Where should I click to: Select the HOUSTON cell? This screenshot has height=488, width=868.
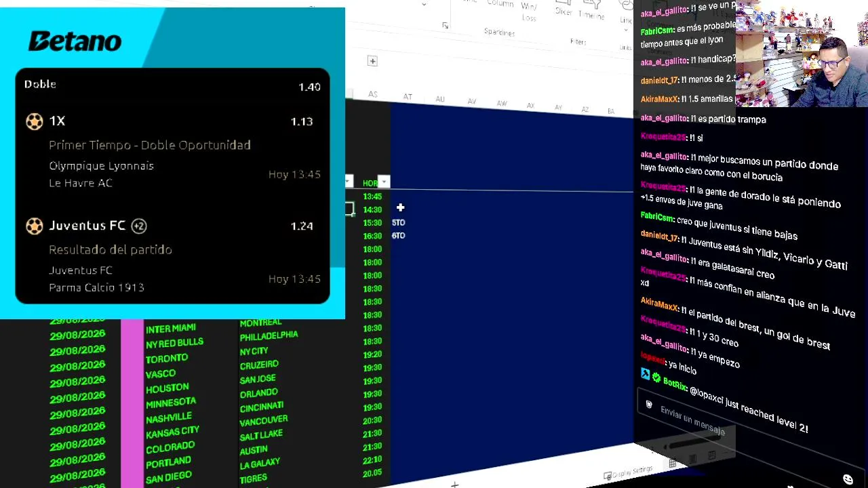pos(167,388)
